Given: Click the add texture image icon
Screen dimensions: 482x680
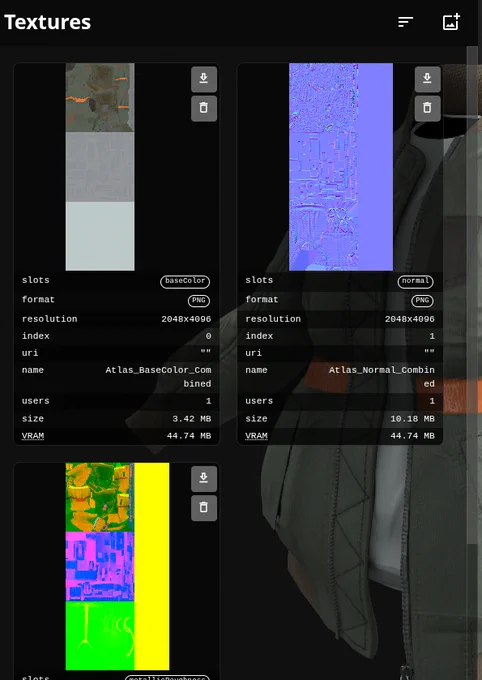Looking at the screenshot, I should coord(451,22).
